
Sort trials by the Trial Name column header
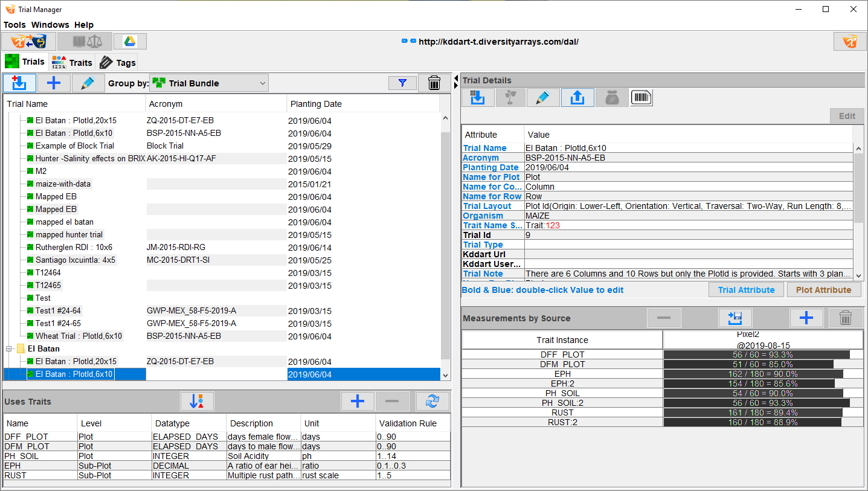coord(74,104)
